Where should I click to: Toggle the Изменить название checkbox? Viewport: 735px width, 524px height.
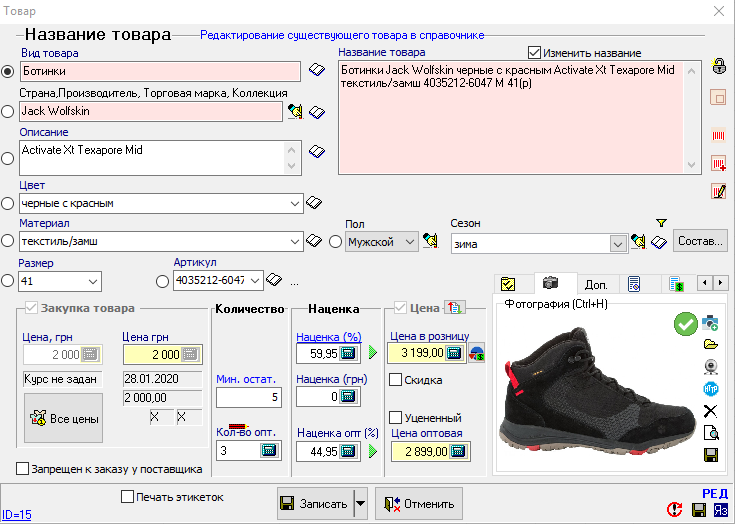click(534, 52)
